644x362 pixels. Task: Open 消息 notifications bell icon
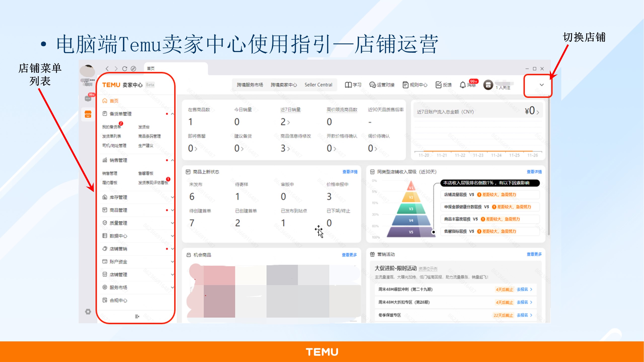tap(462, 84)
